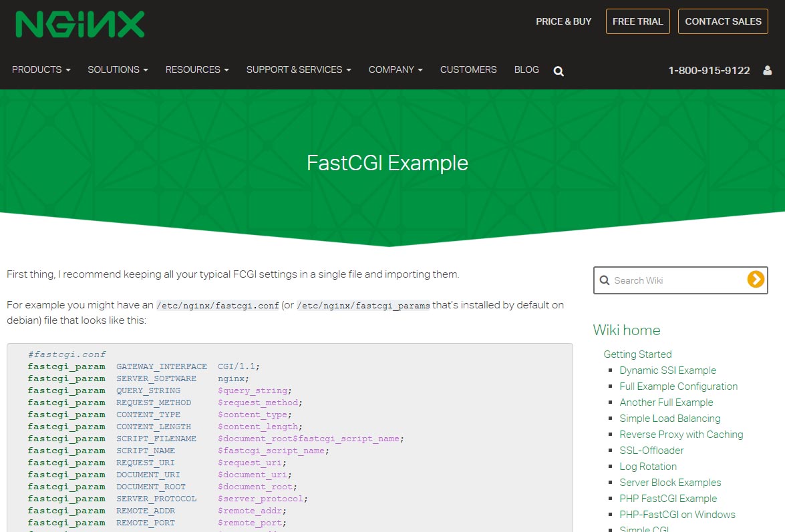The height and width of the screenshot is (532, 785).
Task: View the Reverse Proxy with Caching guide
Action: click(x=681, y=434)
